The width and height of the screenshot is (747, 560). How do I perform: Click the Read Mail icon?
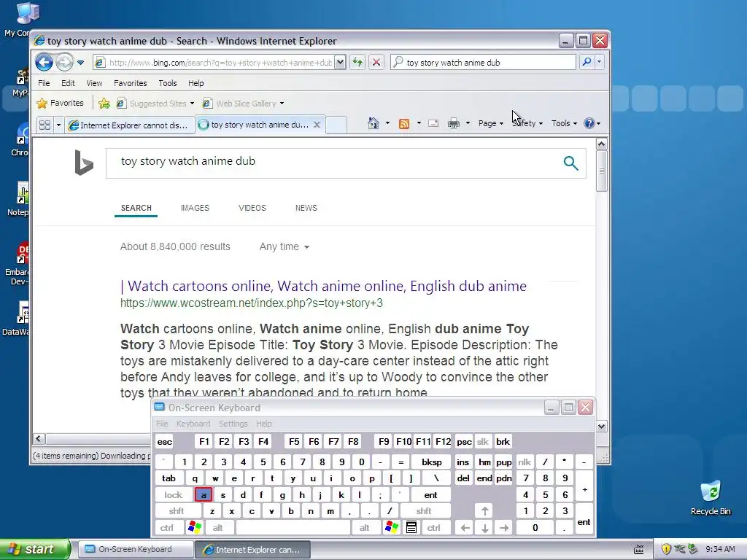pyautogui.click(x=433, y=123)
